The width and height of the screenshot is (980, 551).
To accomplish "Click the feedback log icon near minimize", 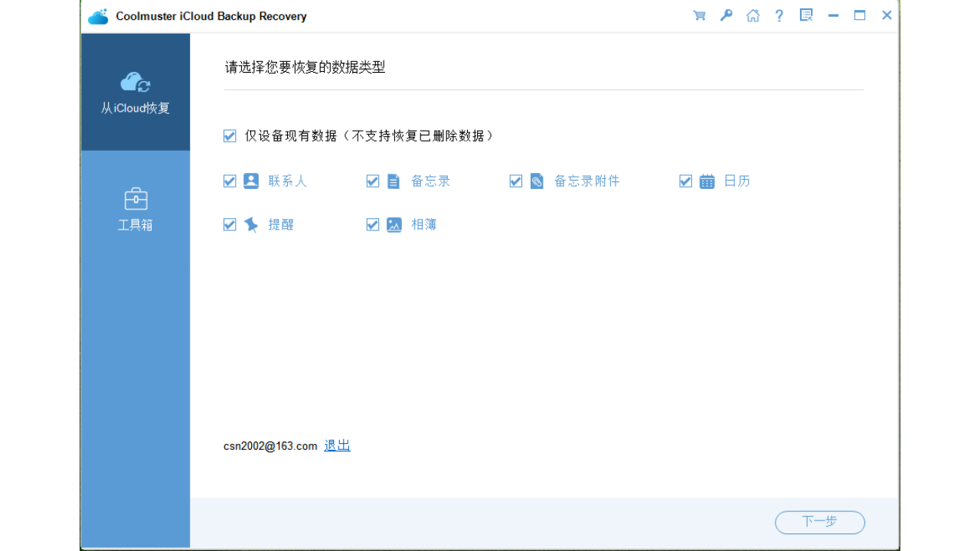I will [x=805, y=15].
